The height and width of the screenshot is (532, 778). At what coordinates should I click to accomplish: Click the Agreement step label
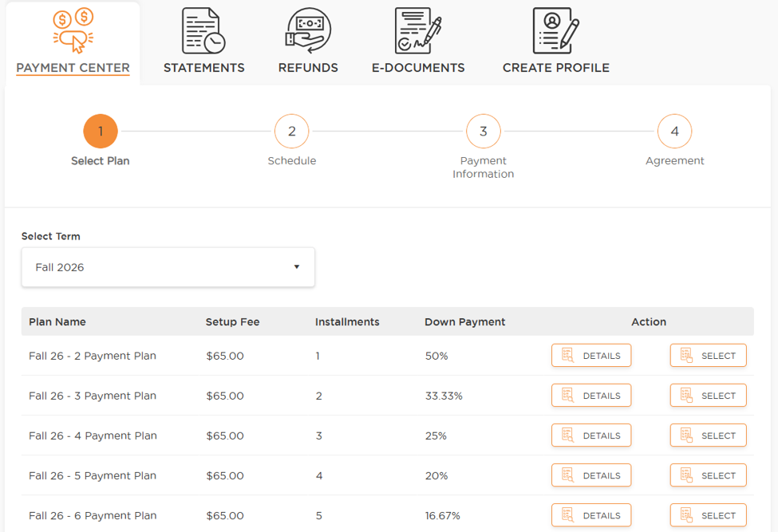(675, 160)
